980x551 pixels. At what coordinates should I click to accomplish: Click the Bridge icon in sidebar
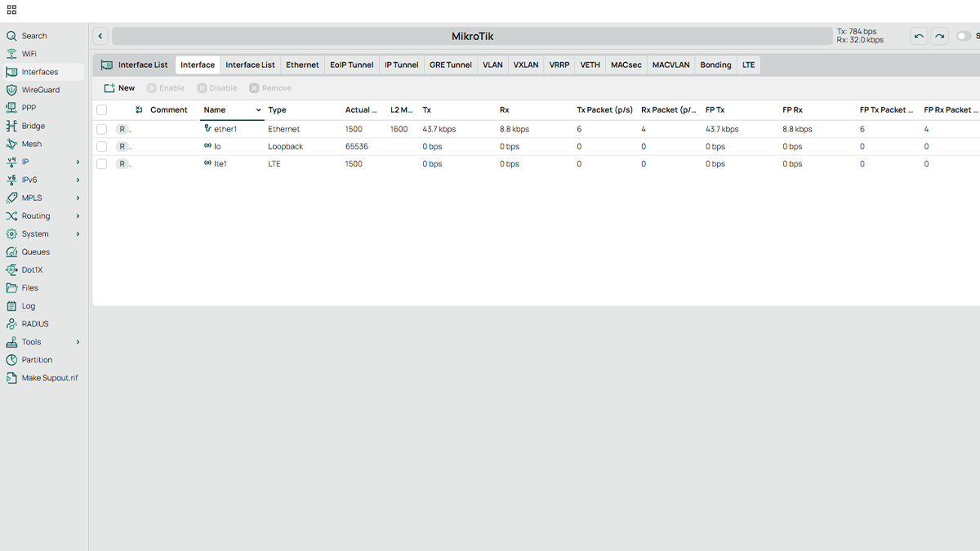pyautogui.click(x=11, y=126)
